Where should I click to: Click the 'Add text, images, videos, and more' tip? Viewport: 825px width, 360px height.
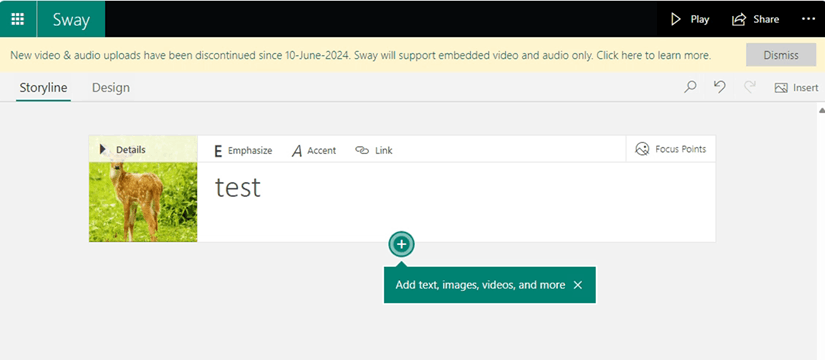(x=480, y=285)
